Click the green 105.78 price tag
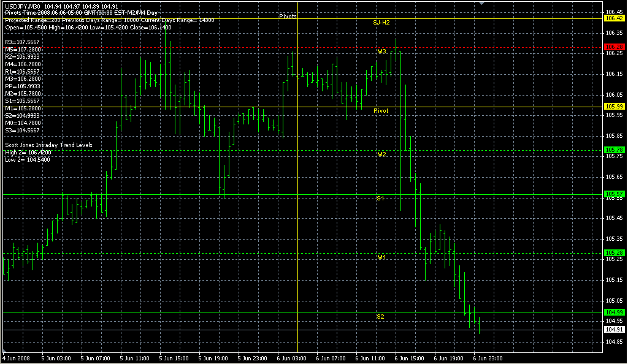Screen dimensions: 628x364 (x=614, y=150)
